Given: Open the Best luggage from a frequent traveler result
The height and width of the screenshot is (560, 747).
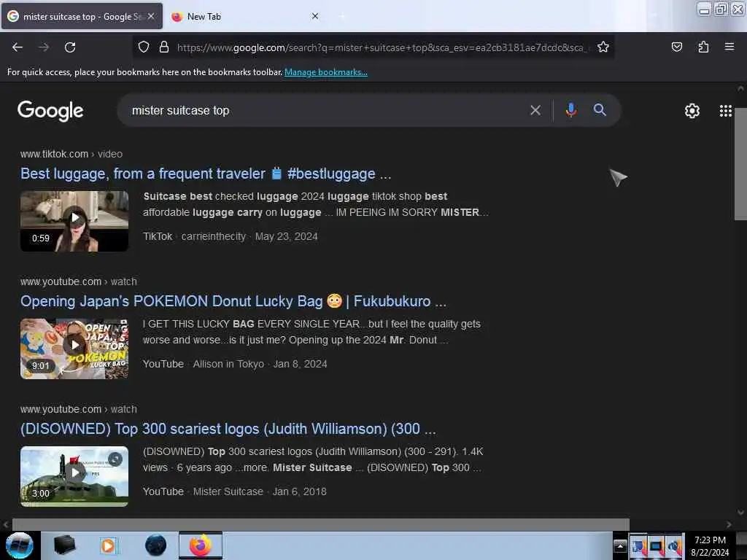Looking at the screenshot, I should (x=206, y=174).
